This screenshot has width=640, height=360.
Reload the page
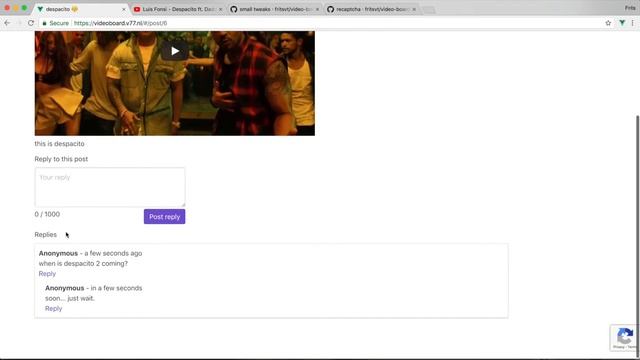click(x=31, y=23)
